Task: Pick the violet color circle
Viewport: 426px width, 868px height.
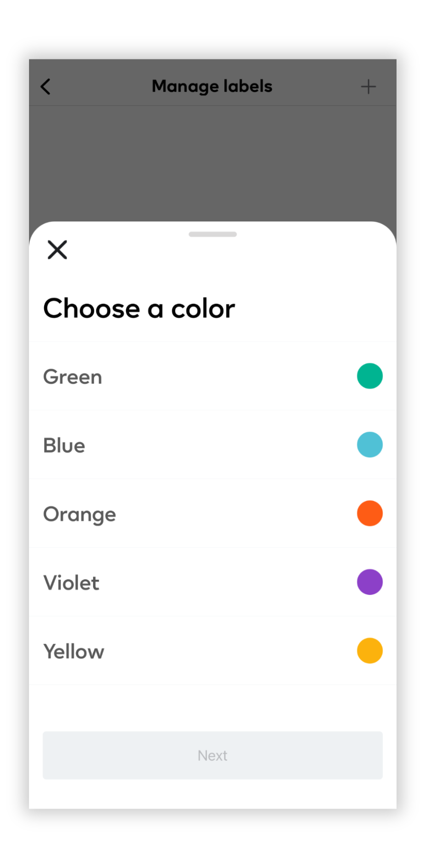Action: coord(369,582)
